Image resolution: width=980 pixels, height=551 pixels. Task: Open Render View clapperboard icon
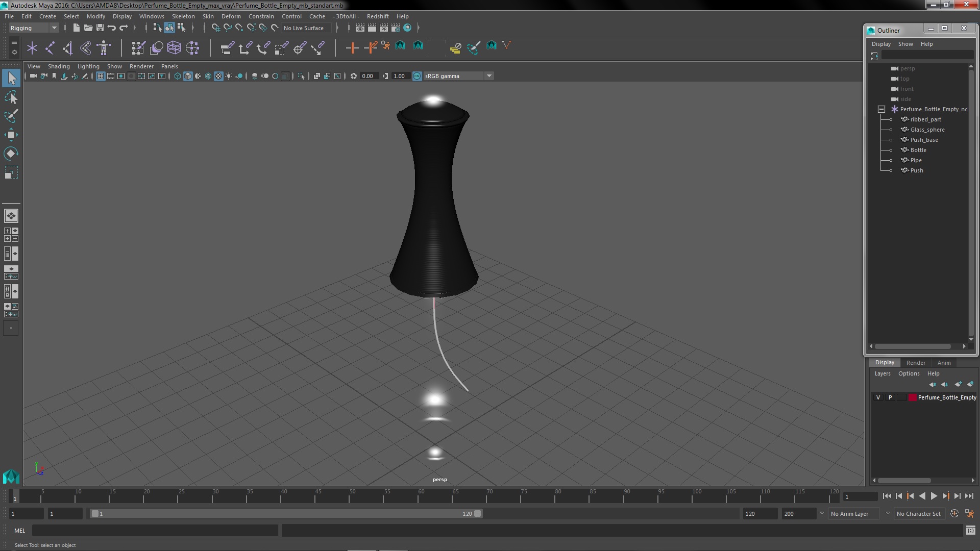click(x=360, y=28)
